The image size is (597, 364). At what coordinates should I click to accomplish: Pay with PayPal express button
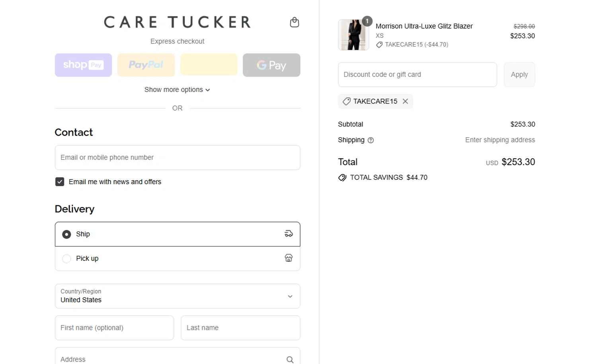pos(146,65)
